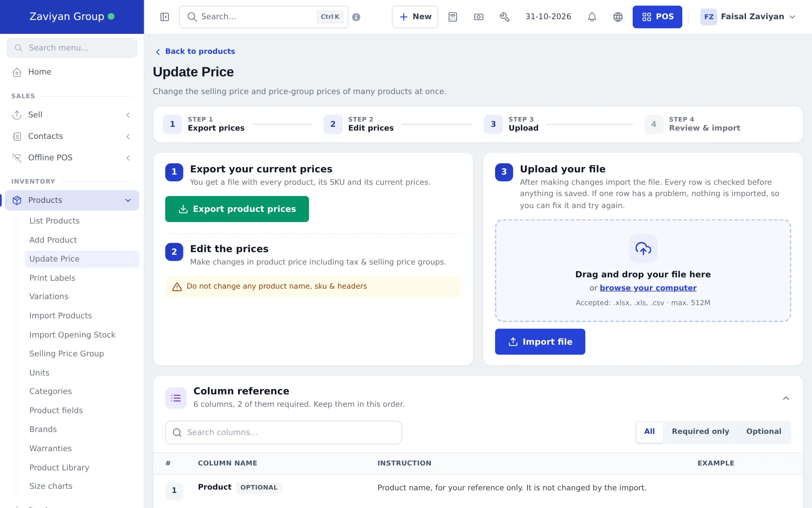This screenshot has height=508, width=812.
Task: Click browse your computer link
Action: tap(648, 288)
